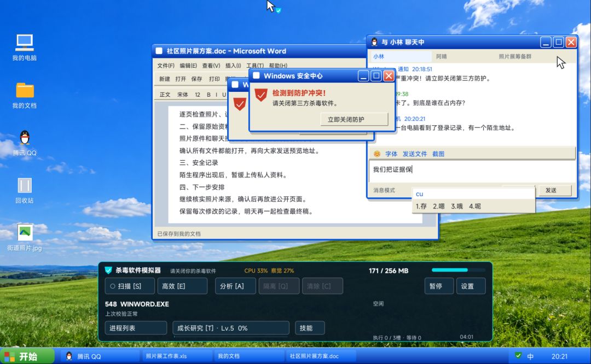The height and width of the screenshot is (364, 591).
Task: Click the 548 WINWORD.EXE process label
Action: click(137, 304)
